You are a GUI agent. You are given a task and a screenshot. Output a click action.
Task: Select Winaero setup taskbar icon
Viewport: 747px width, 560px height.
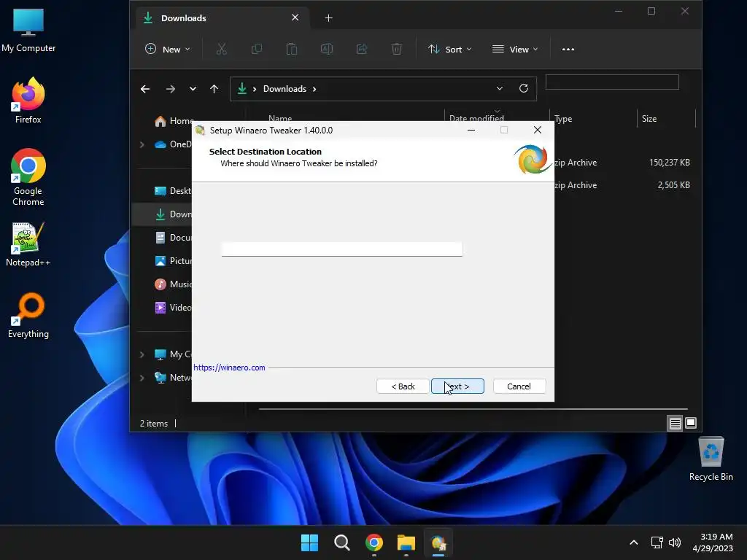(x=438, y=542)
